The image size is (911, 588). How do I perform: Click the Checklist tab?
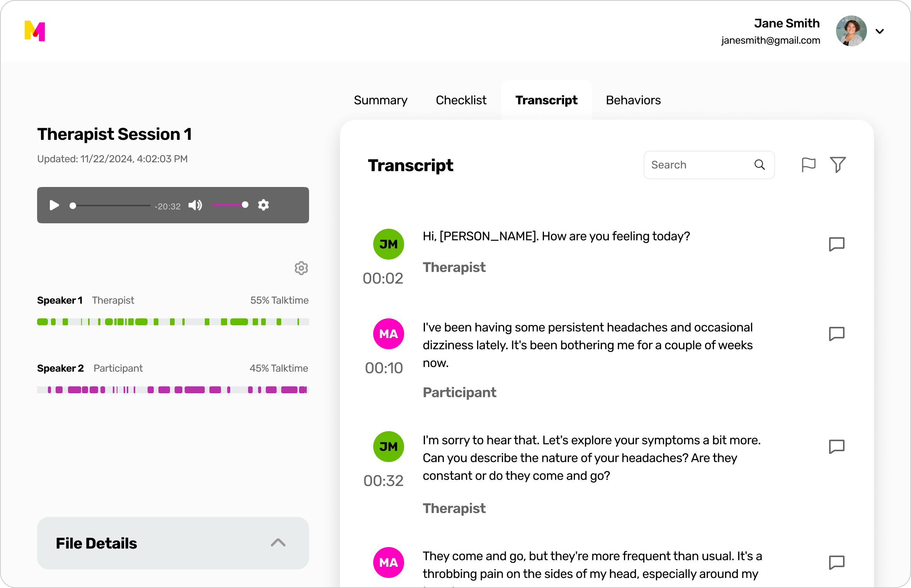(461, 100)
